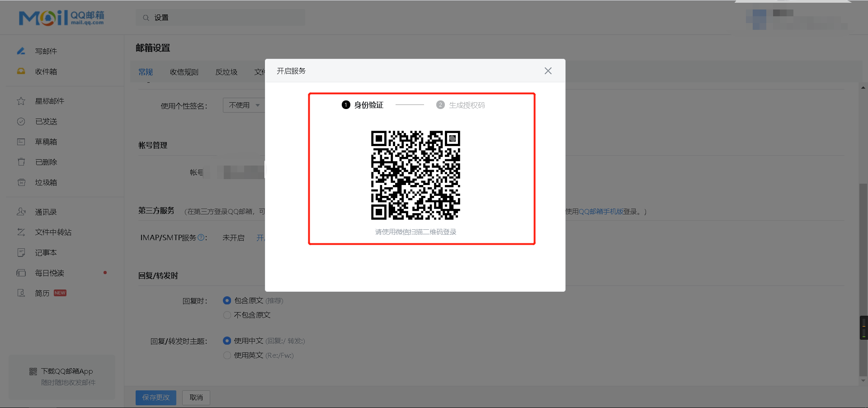Select 使用英文 subject option
Image resolution: width=868 pixels, height=408 pixels.
pyautogui.click(x=227, y=355)
